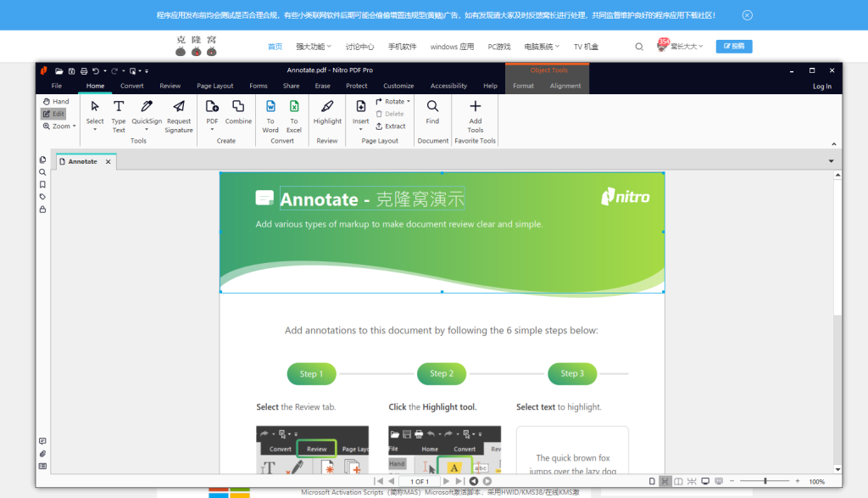This screenshot has width=868, height=498.
Task: Click the Request Signature icon
Action: pos(179,106)
